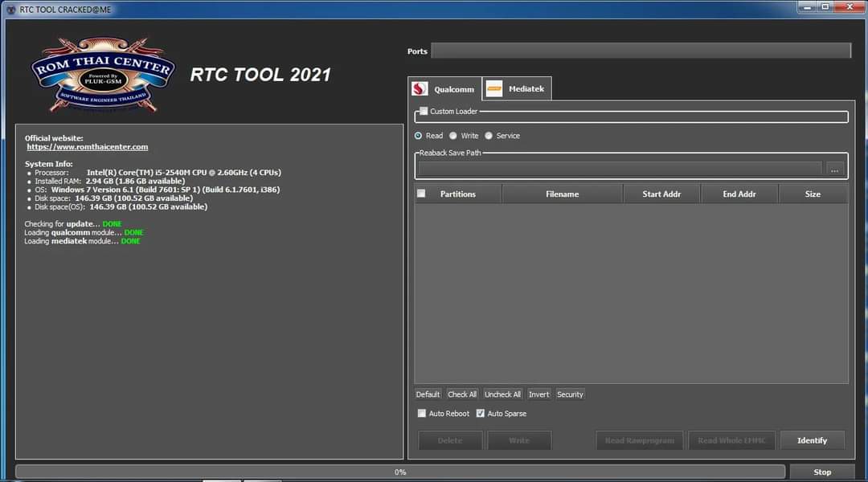Click the Processor info line
Image resolution: width=868 pixels, height=482 pixels.
pos(158,173)
